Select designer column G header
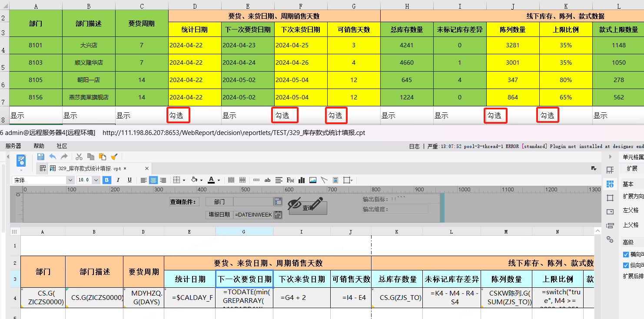This screenshot has width=644, height=319. (x=244, y=232)
